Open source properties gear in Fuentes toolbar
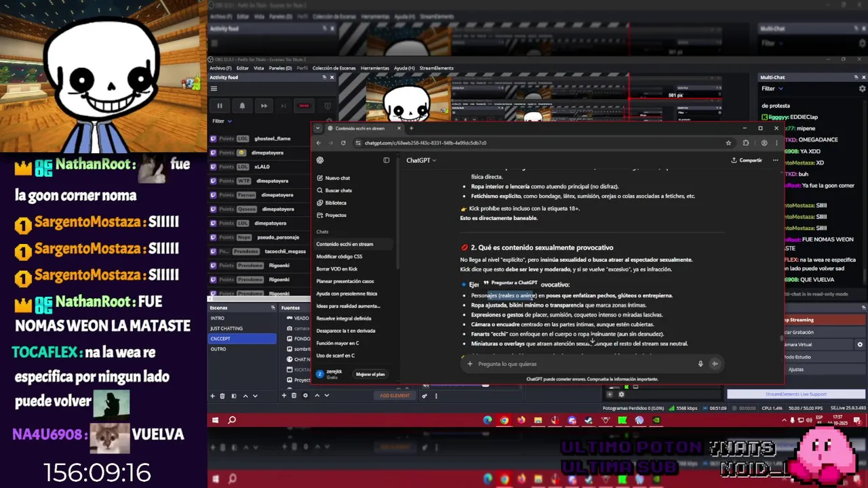The image size is (868, 488). click(304, 396)
